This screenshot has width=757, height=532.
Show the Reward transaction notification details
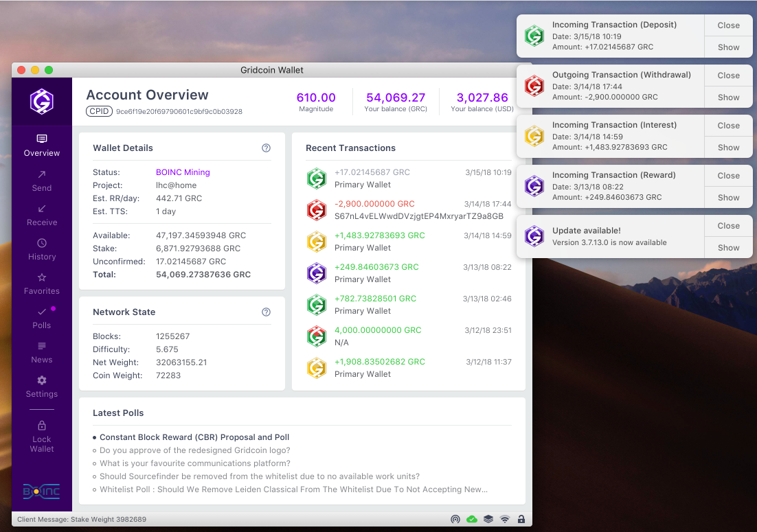(x=729, y=198)
